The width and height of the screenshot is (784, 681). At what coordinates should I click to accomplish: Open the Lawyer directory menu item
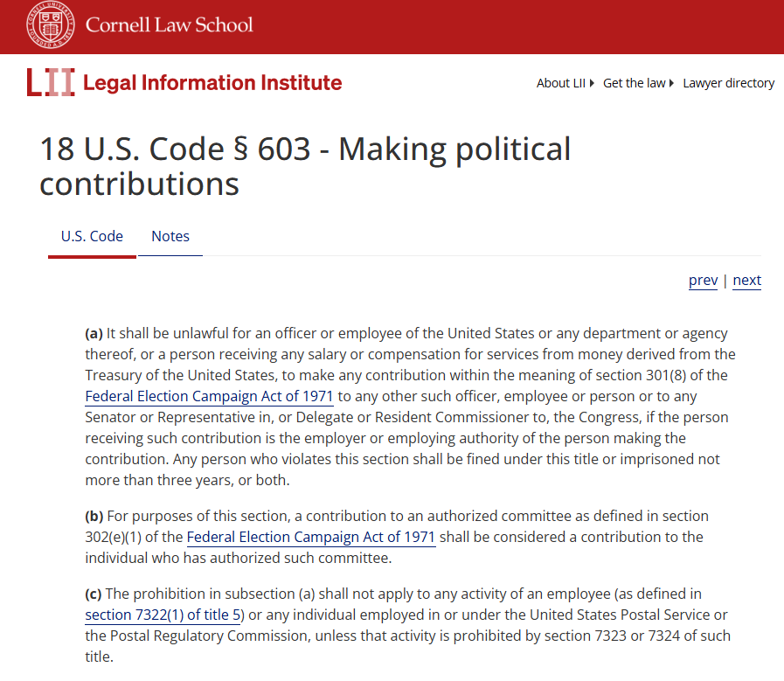(729, 83)
